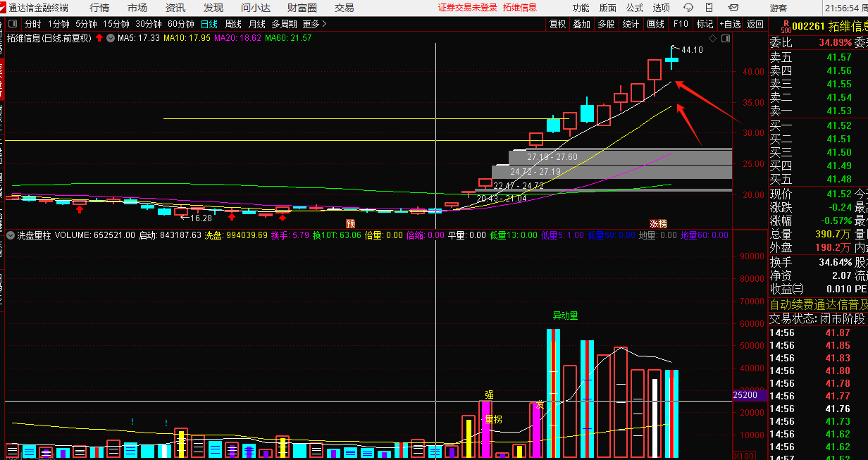
Task: Switch to 月线 period tab
Action: click(257, 24)
